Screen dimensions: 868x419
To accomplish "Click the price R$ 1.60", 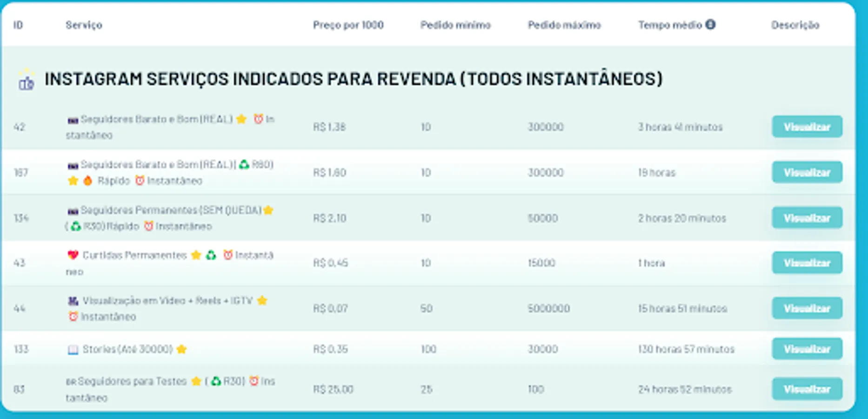I will tap(329, 173).
